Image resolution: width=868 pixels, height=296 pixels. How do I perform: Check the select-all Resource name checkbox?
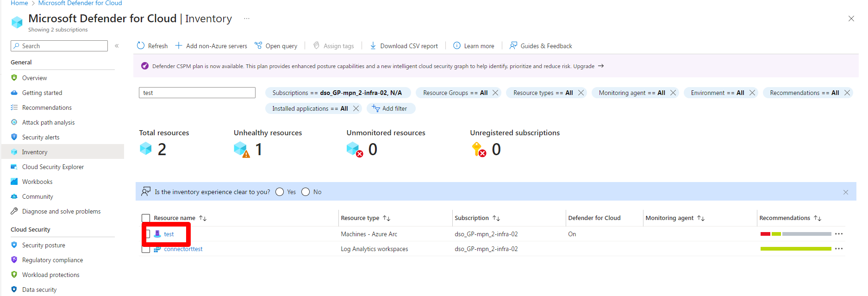tap(146, 218)
